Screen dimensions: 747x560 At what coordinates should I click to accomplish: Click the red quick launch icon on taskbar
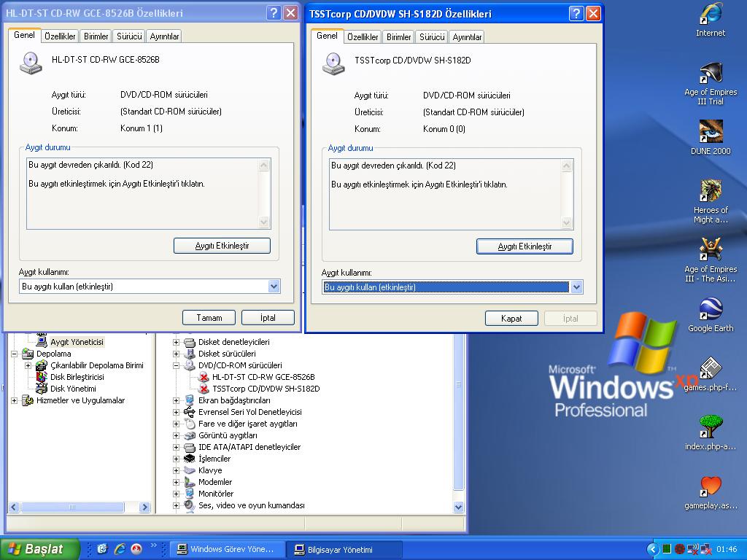point(136,548)
